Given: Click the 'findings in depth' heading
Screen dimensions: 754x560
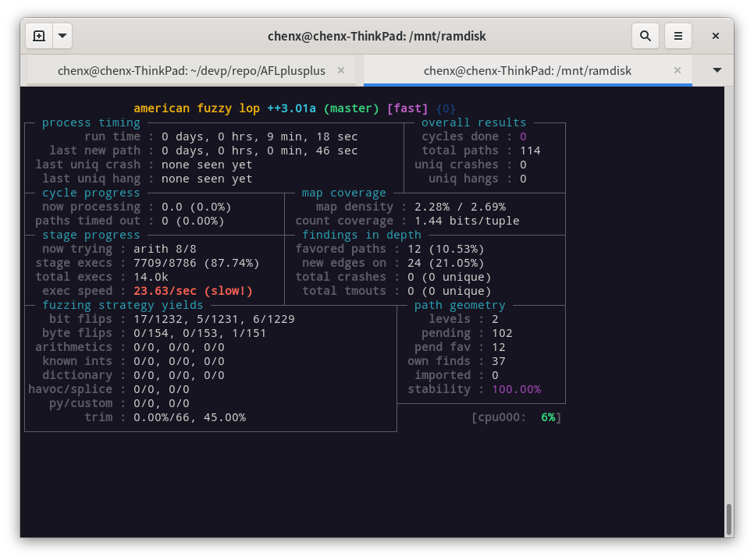Looking at the screenshot, I should (361, 235).
